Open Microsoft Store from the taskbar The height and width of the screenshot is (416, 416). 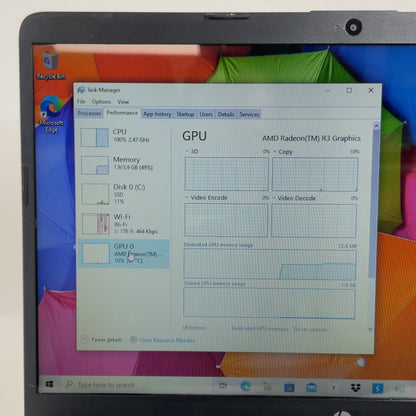pos(289,387)
